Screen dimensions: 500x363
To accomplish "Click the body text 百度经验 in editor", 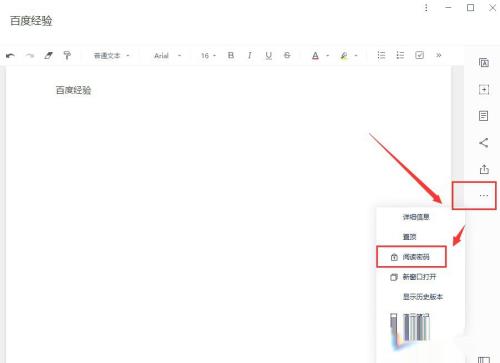I will pyautogui.click(x=73, y=90).
